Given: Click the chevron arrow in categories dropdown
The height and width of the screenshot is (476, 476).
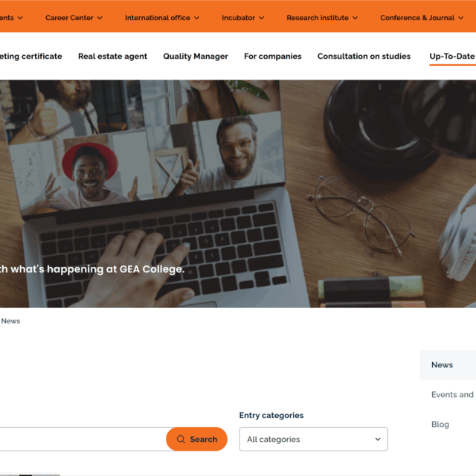Looking at the screenshot, I should pos(378,439).
